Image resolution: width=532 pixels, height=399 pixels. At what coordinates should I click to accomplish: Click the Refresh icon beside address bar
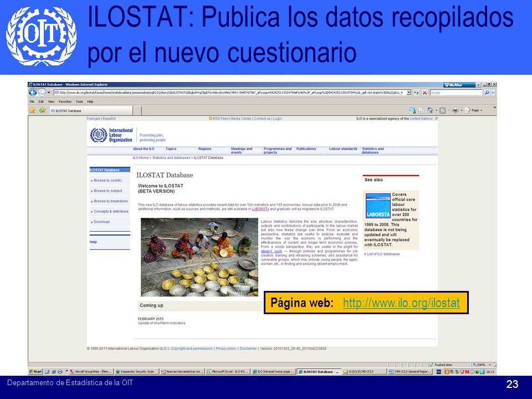(x=416, y=93)
